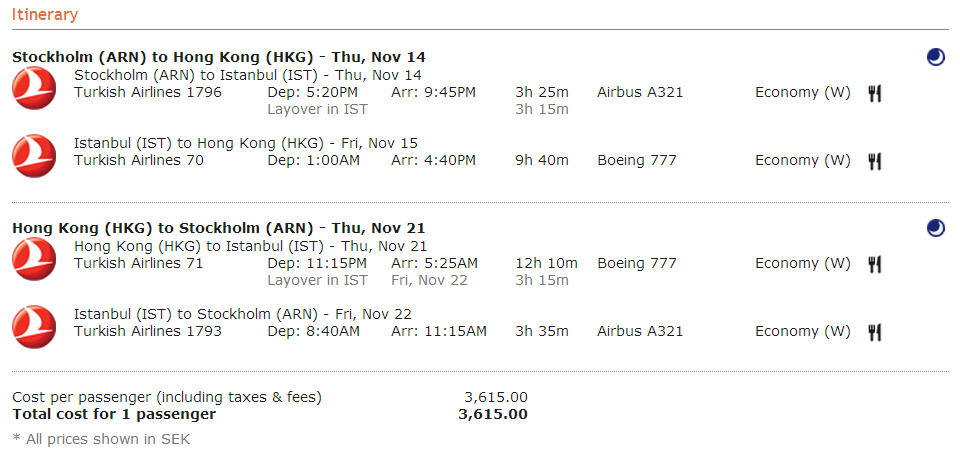Click the Itinerary heading
The width and height of the screenshot is (960, 453).
[x=45, y=15]
